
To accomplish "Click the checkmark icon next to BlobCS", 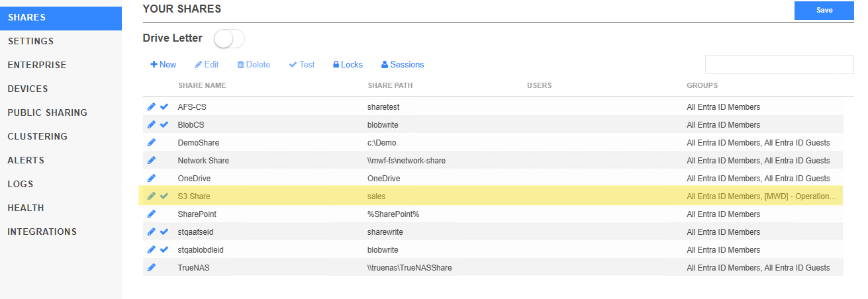I will coord(164,124).
